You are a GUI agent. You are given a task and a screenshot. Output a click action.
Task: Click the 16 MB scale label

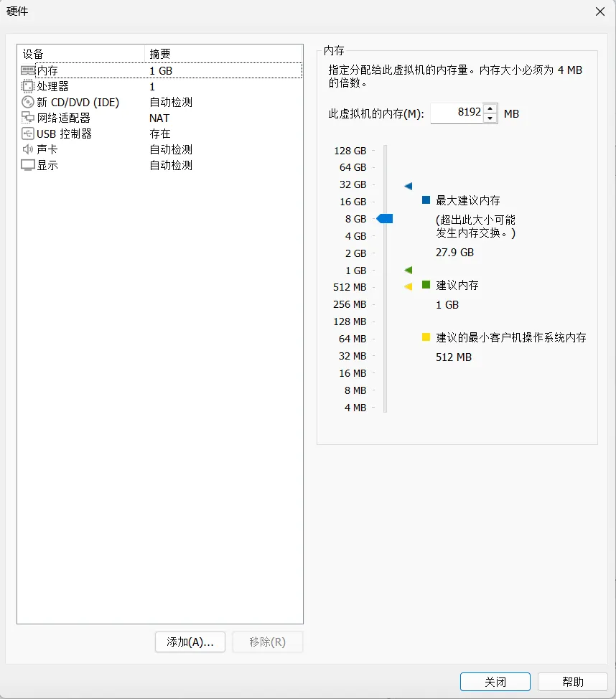(353, 373)
